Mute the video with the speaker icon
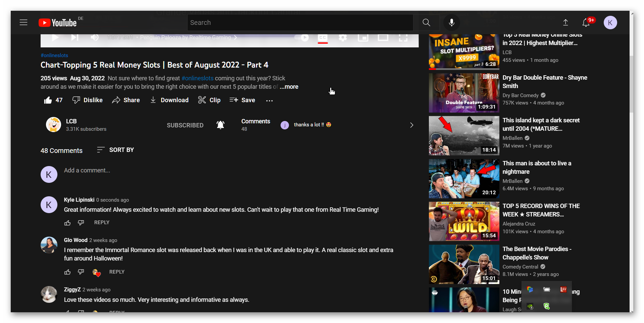 (95, 37)
